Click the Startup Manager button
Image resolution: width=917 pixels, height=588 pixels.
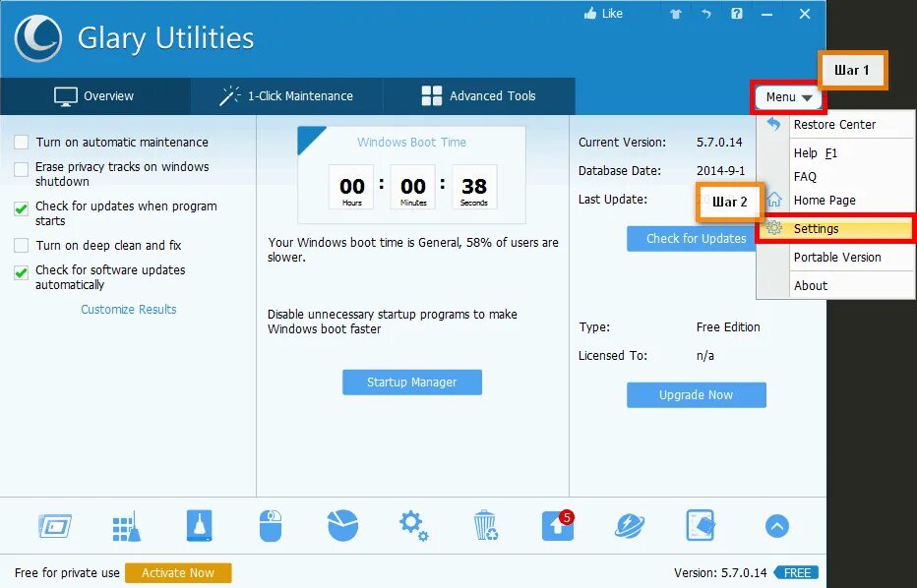click(x=411, y=382)
